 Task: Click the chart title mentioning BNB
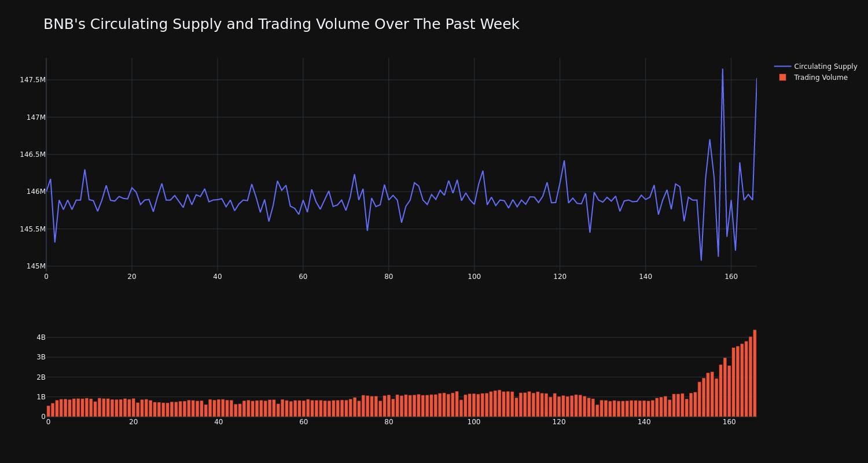point(281,24)
